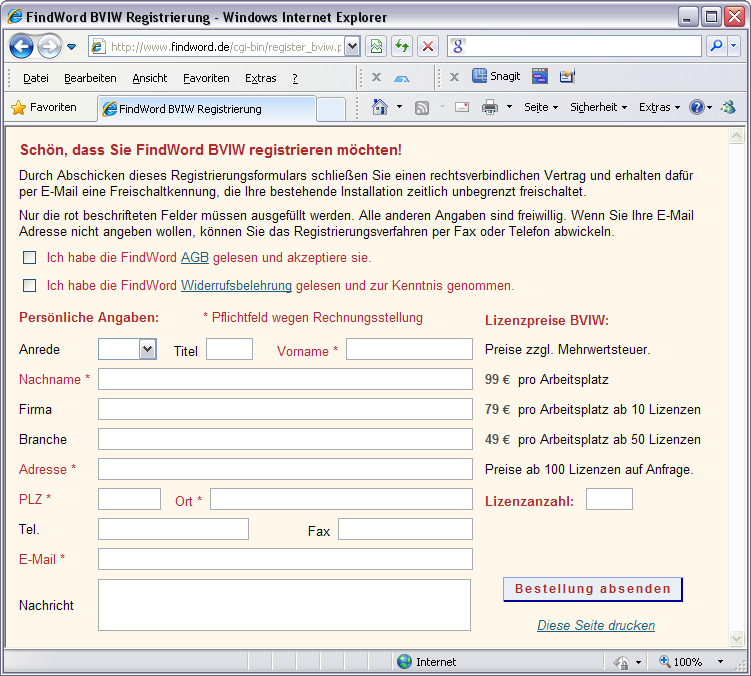Click the Ort input field
The image size is (751, 676).
tap(341, 499)
